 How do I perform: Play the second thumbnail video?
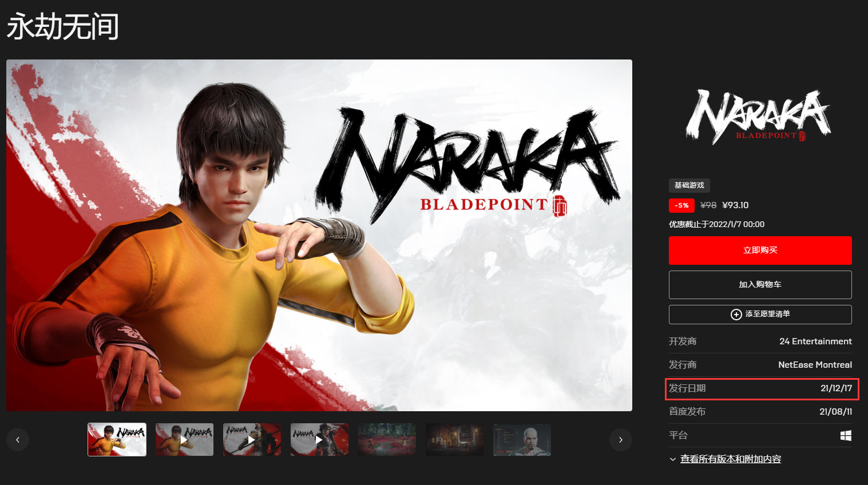(184, 440)
